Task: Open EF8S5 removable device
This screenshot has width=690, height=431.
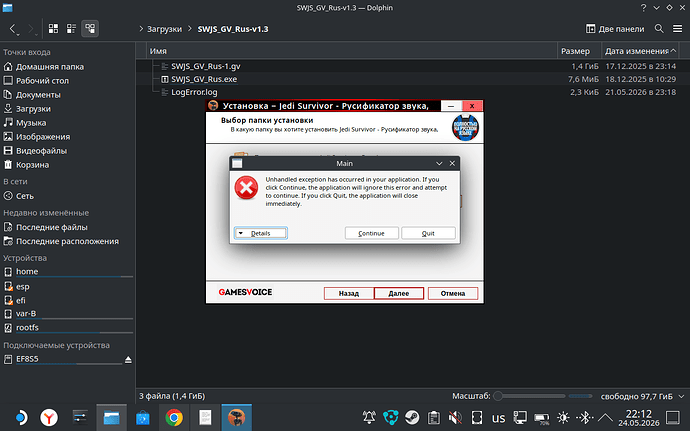Action: [x=62, y=359]
